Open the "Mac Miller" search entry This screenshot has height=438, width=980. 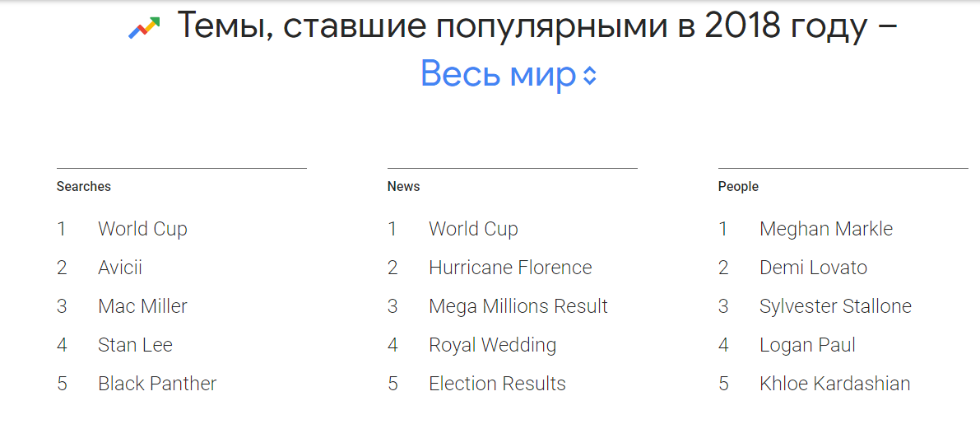(142, 306)
